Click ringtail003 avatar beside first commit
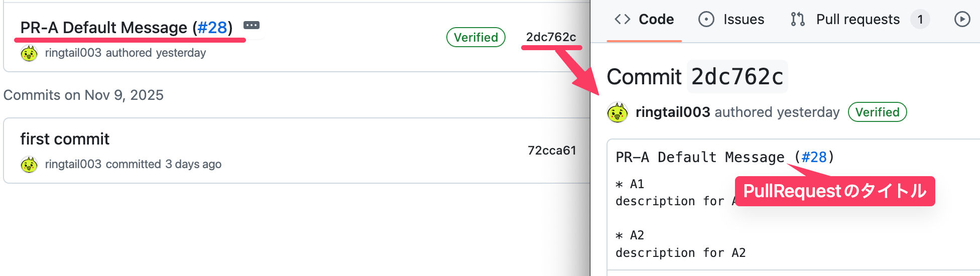980x276 pixels. click(x=29, y=165)
